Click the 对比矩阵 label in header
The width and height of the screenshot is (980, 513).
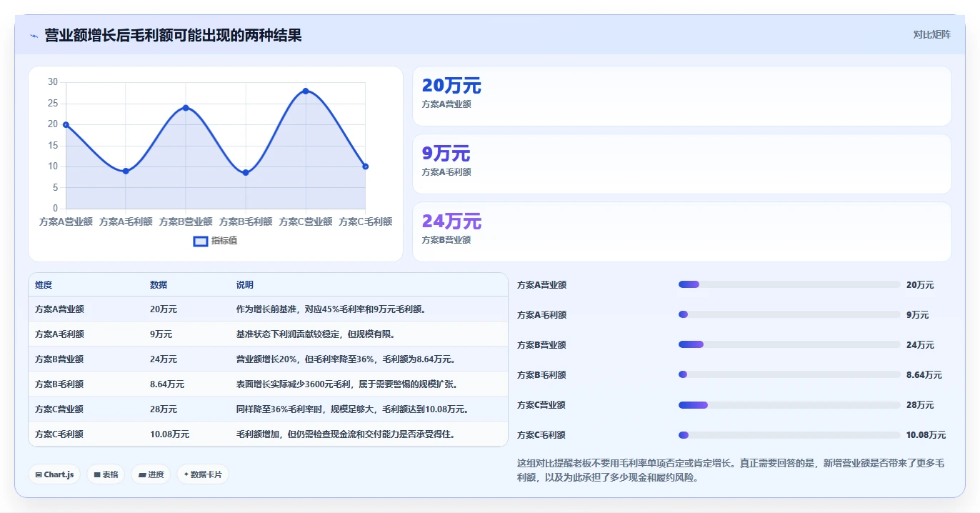click(931, 35)
